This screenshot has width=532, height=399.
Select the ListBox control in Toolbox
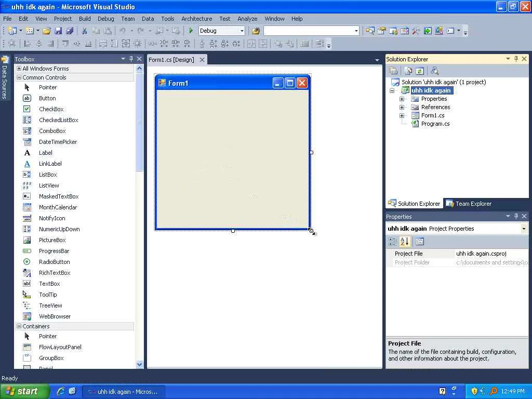48,175
